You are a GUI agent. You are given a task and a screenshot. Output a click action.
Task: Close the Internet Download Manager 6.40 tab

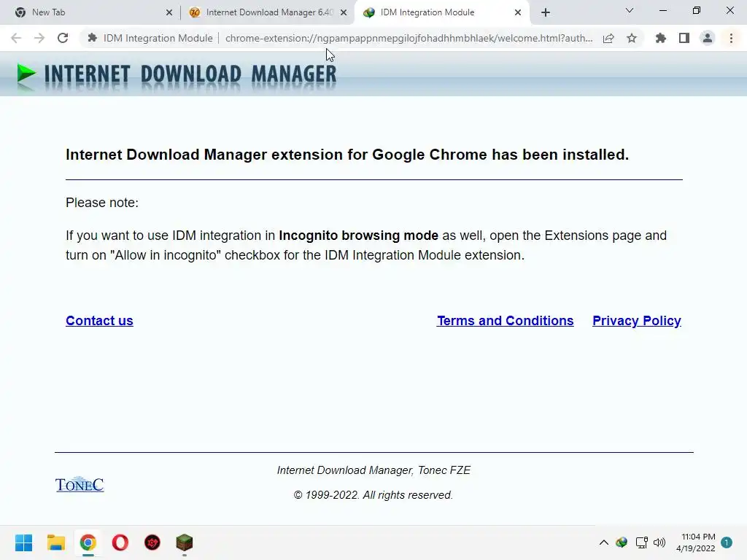[344, 12]
